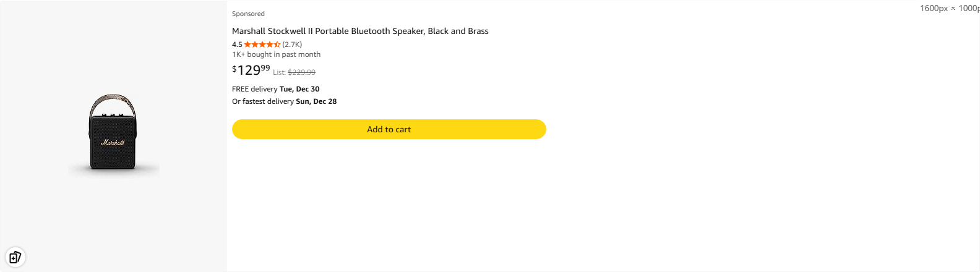Click the Marshall logo on the speaker

(x=113, y=143)
